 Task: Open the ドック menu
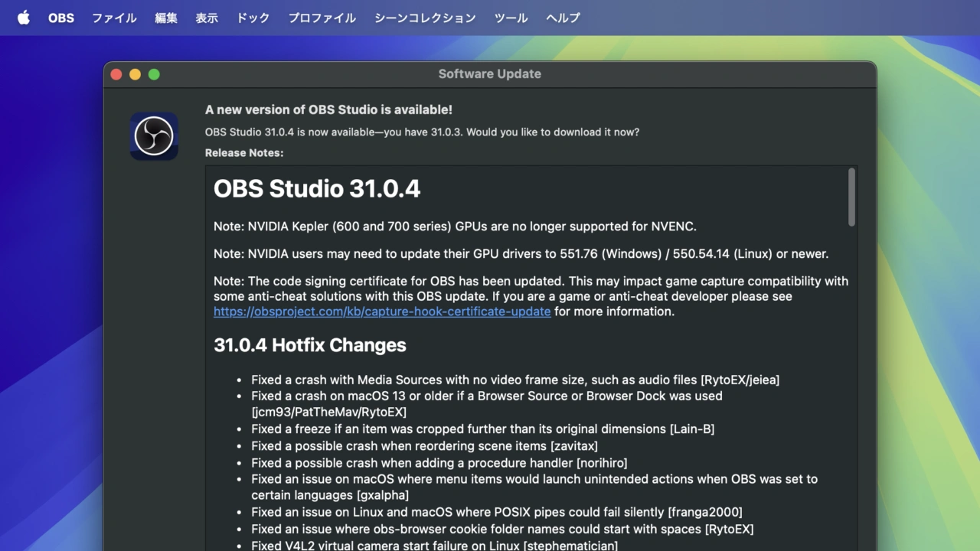click(x=253, y=18)
